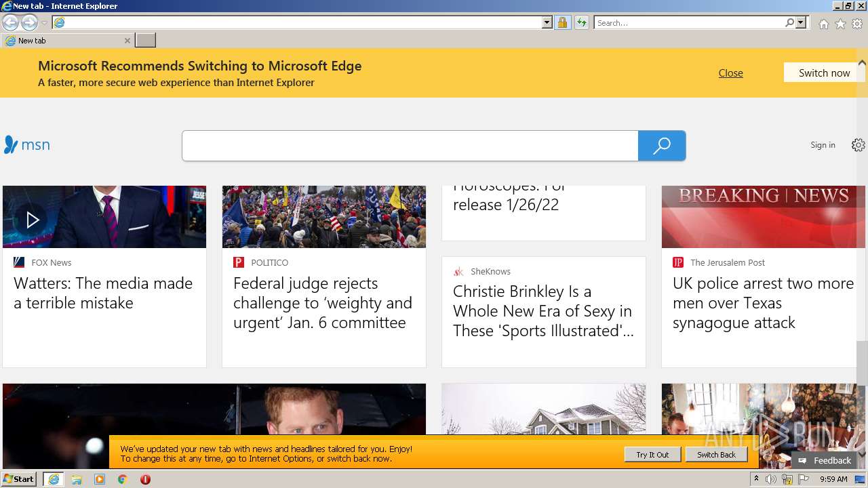
Task: Refresh the page using the refresh icon
Action: (581, 22)
